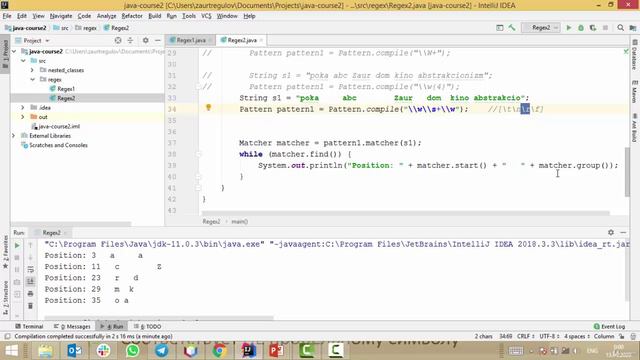Image resolution: width=640 pixels, height=360 pixels.
Task: Open Telegram from the taskbar
Action: click(161, 351)
